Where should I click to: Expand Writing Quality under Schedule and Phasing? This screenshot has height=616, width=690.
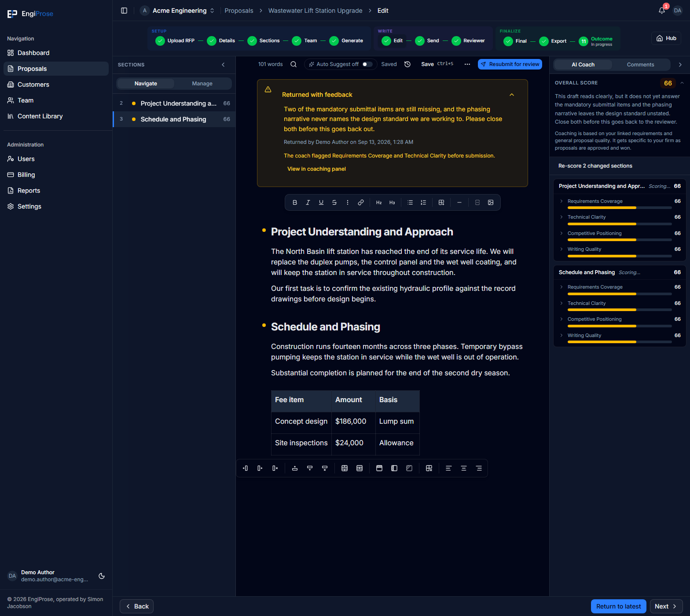(x=562, y=335)
